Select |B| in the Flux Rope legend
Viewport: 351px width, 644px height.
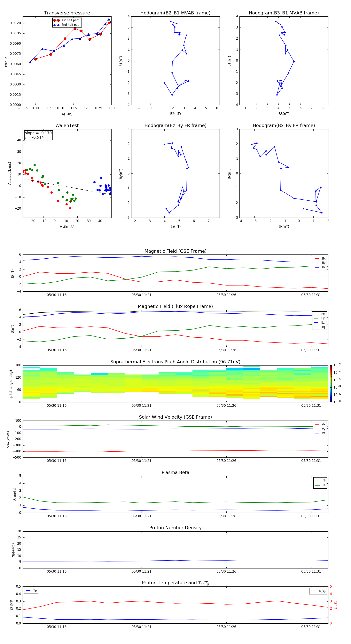(320, 327)
